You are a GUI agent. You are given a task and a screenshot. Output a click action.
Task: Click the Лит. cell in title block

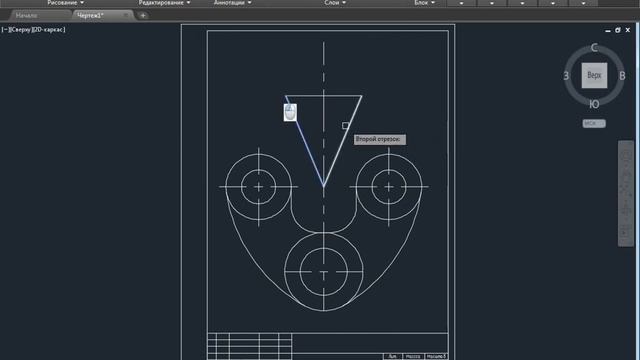click(392, 356)
